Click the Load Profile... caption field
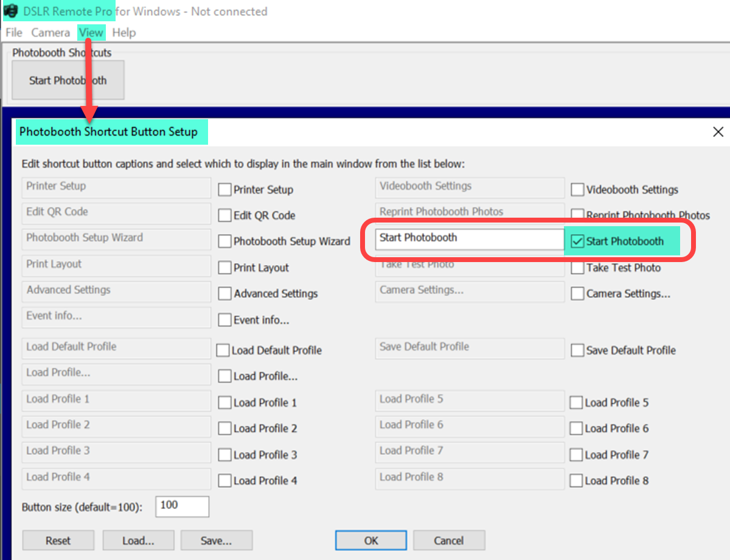 tap(117, 375)
